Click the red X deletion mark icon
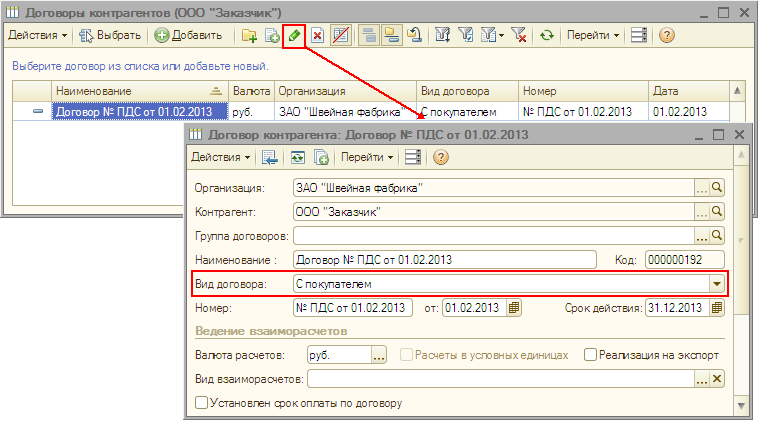Viewport: 760px width, 422px height. (x=317, y=35)
